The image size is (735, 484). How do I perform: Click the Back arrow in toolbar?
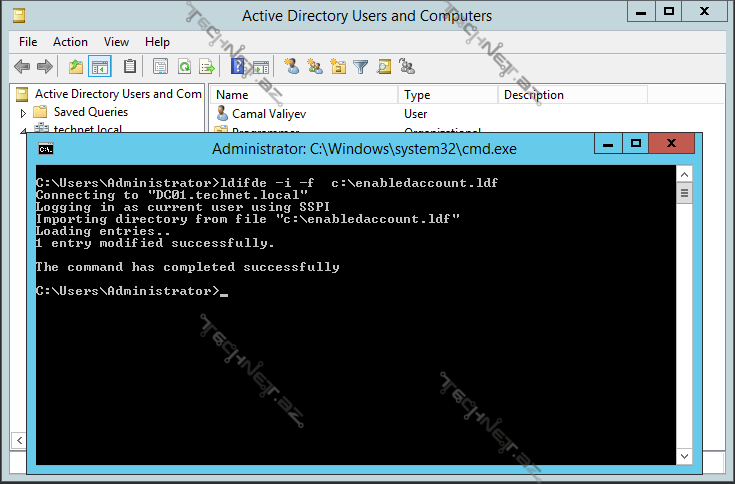(x=22, y=67)
